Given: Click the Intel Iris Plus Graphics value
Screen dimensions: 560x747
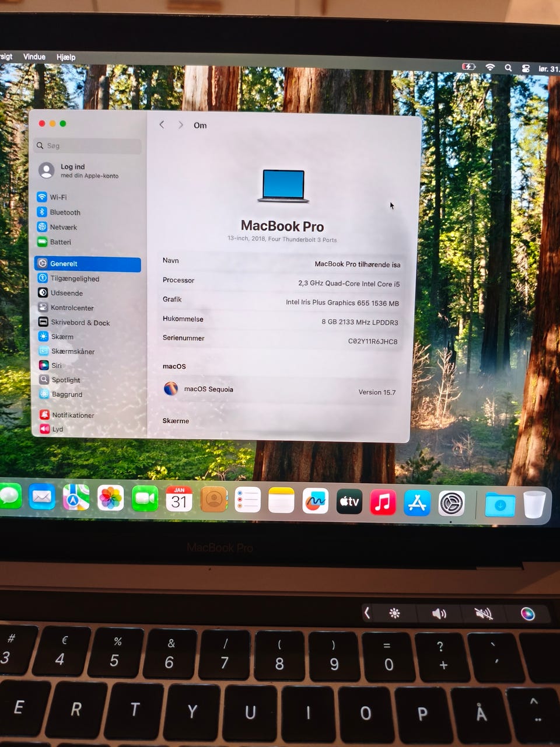Looking at the screenshot, I should pyautogui.click(x=342, y=303).
